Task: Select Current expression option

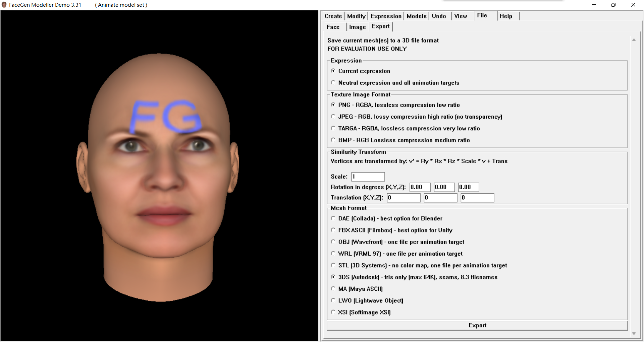Action: click(x=361, y=71)
